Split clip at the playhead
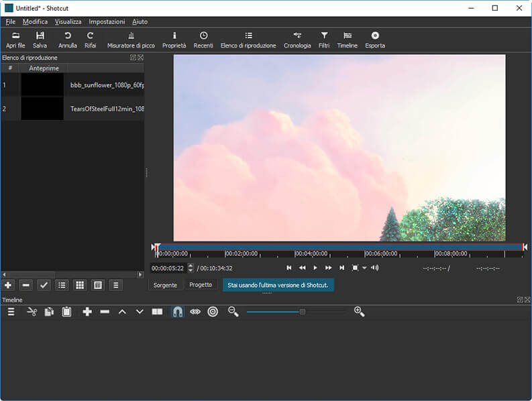 [157, 312]
